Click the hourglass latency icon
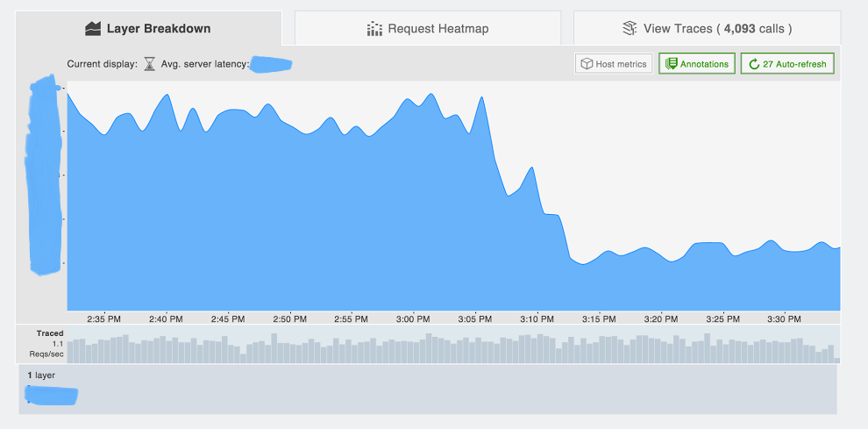This screenshot has height=429, width=868. pos(149,64)
